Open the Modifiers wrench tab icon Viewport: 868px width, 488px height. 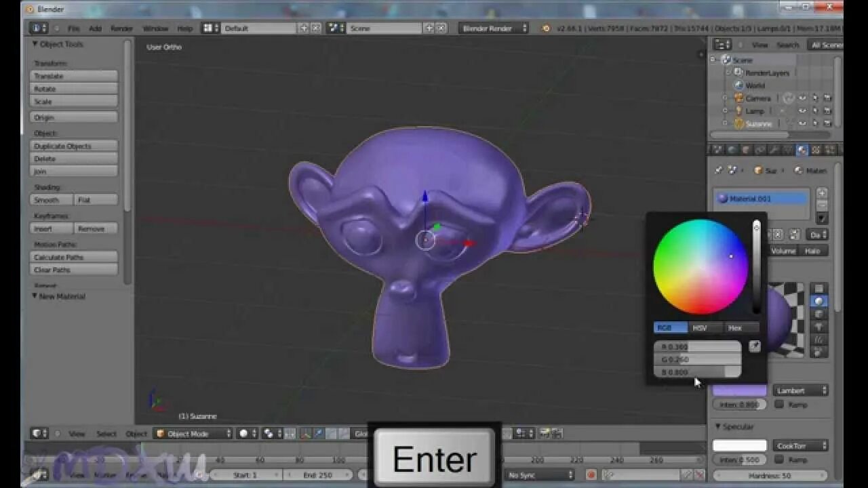773,150
